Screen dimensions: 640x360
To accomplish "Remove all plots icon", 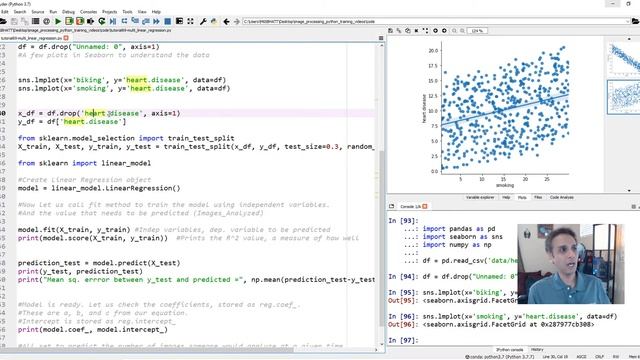I will (425, 31).
